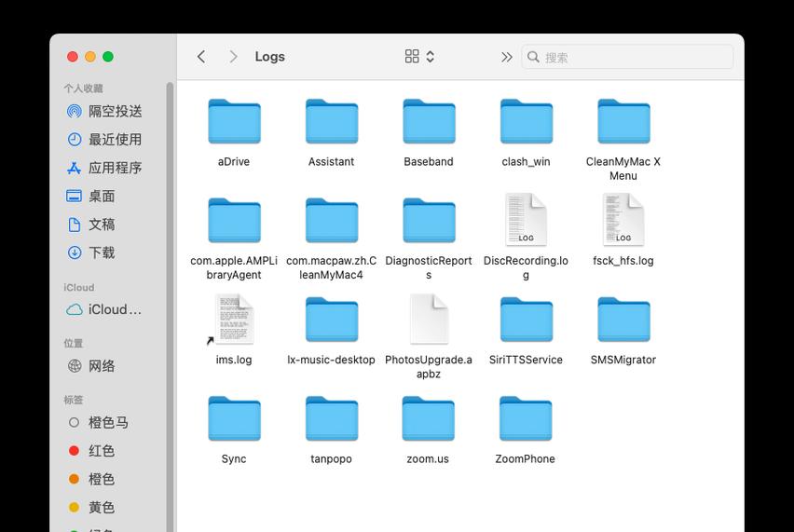Click the Logs window title
794x532 pixels.
pos(269,57)
